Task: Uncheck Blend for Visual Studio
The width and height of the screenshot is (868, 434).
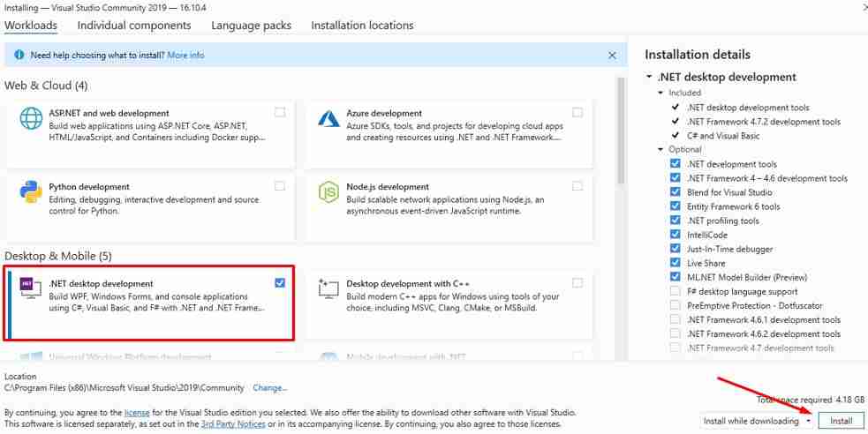Action: (676, 191)
